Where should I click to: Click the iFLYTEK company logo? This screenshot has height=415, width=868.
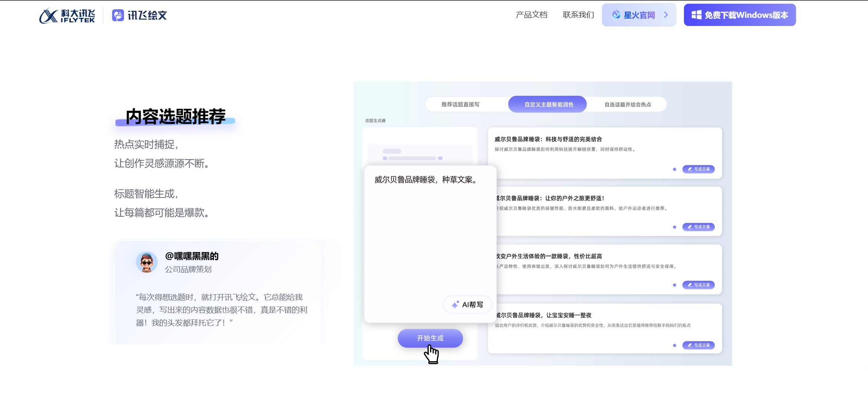[x=67, y=16]
